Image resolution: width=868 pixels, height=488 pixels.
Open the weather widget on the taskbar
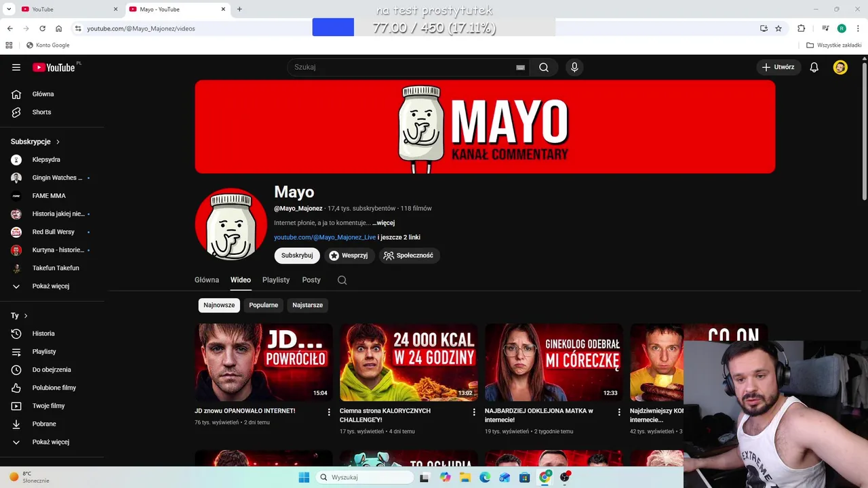click(29, 477)
